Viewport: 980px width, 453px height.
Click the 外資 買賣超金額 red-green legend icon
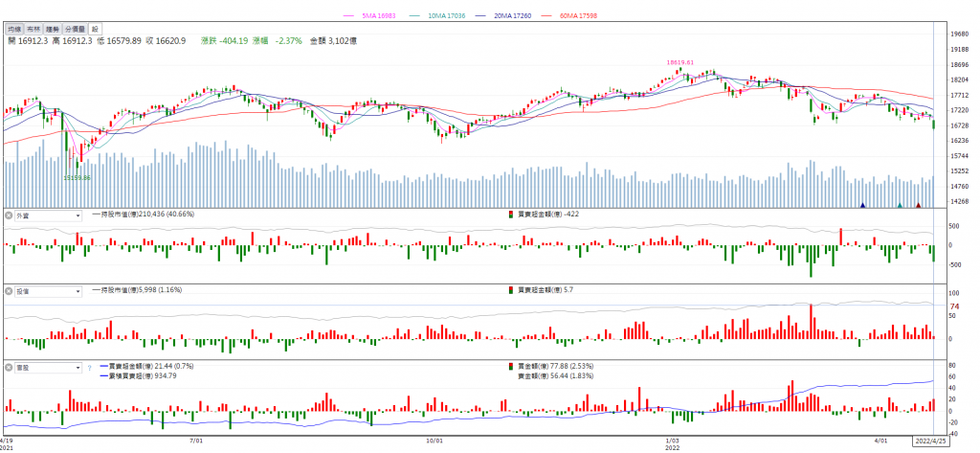pos(511,215)
